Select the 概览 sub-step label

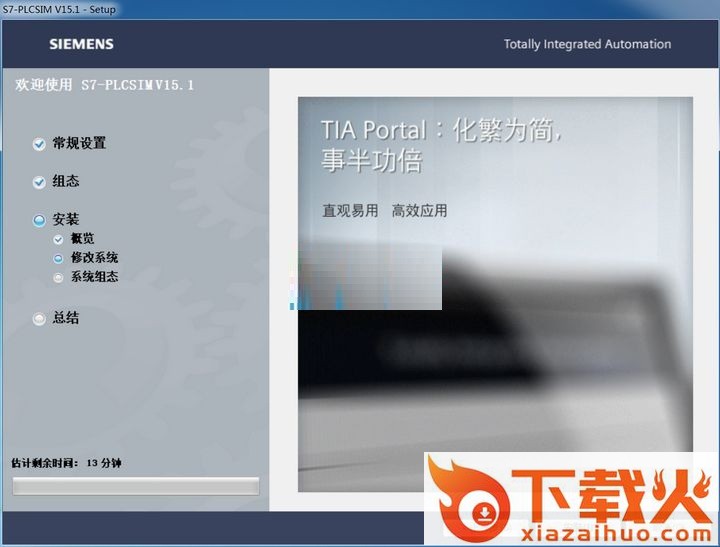82,238
